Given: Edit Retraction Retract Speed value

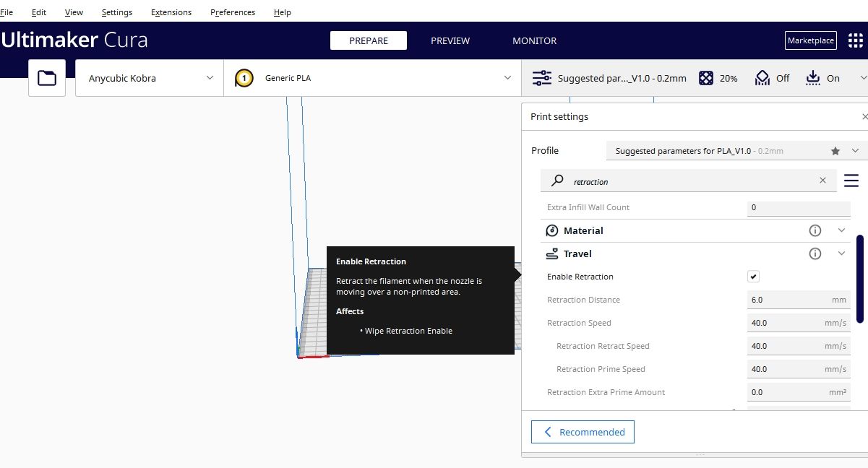Looking at the screenshot, I should coord(799,346).
